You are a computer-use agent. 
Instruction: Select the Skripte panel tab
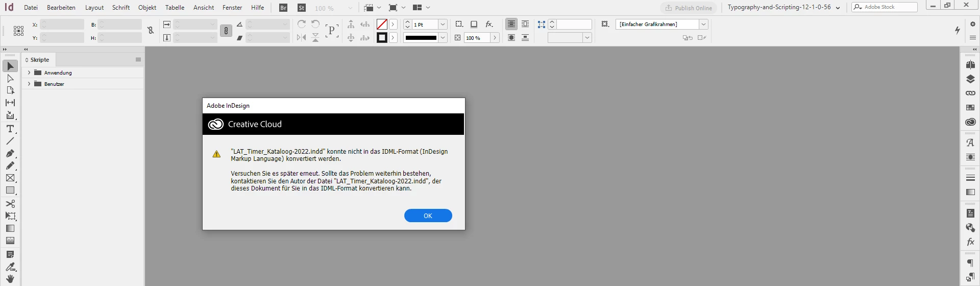pyautogui.click(x=38, y=60)
